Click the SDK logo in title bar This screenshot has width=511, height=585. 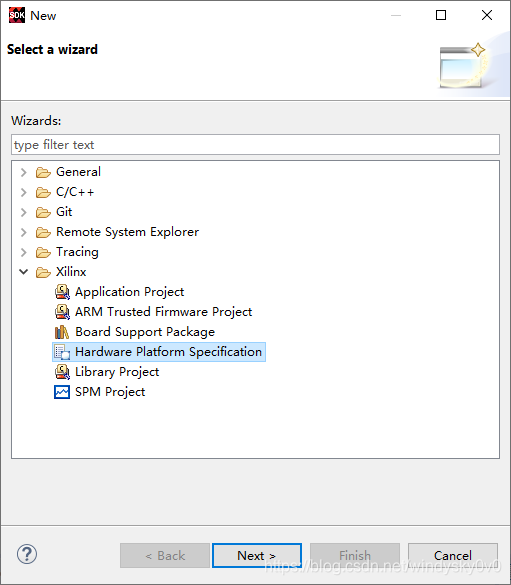click(17, 15)
